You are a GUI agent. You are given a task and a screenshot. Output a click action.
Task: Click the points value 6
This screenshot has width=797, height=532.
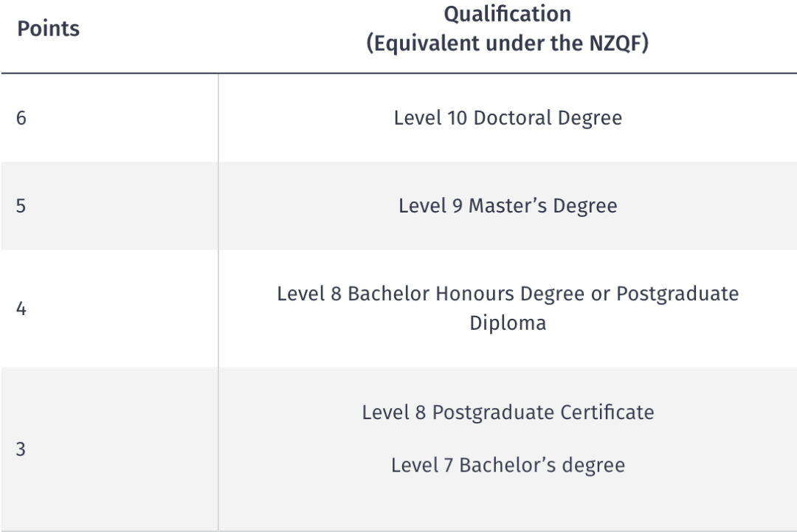pyautogui.click(x=21, y=118)
